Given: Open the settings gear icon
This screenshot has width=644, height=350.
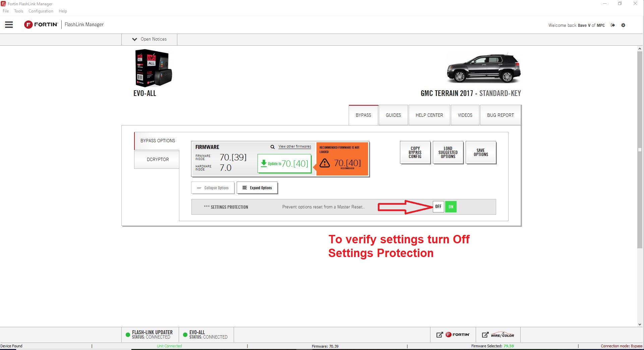Looking at the screenshot, I should pyautogui.click(x=623, y=25).
